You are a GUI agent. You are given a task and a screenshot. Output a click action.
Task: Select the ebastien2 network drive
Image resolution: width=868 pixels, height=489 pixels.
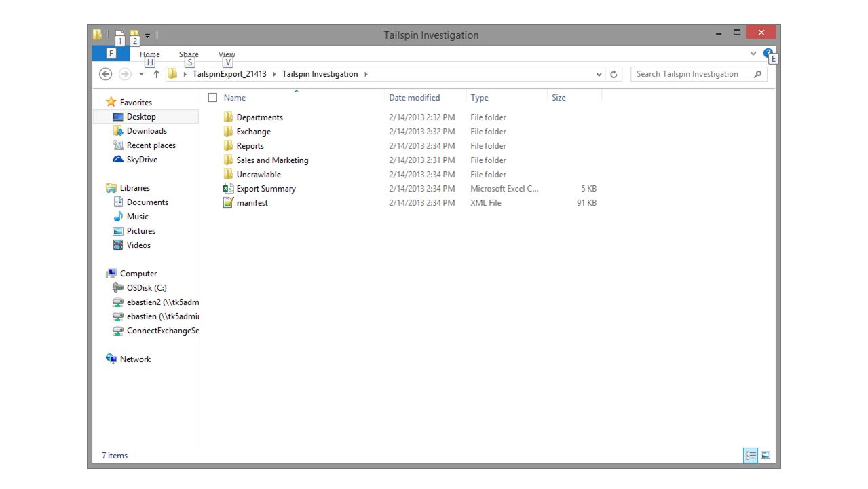coord(155,302)
